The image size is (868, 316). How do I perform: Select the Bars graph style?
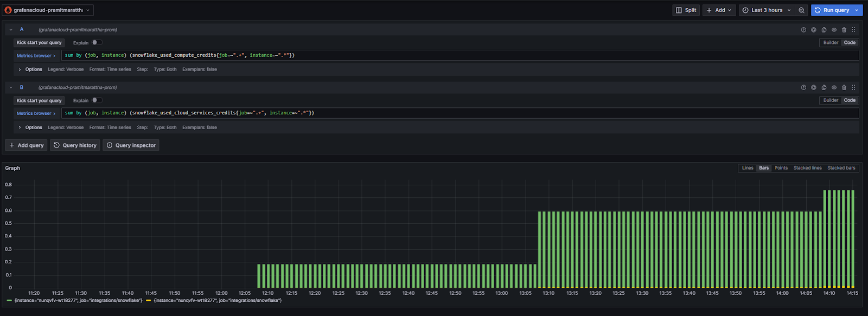[x=764, y=168]
